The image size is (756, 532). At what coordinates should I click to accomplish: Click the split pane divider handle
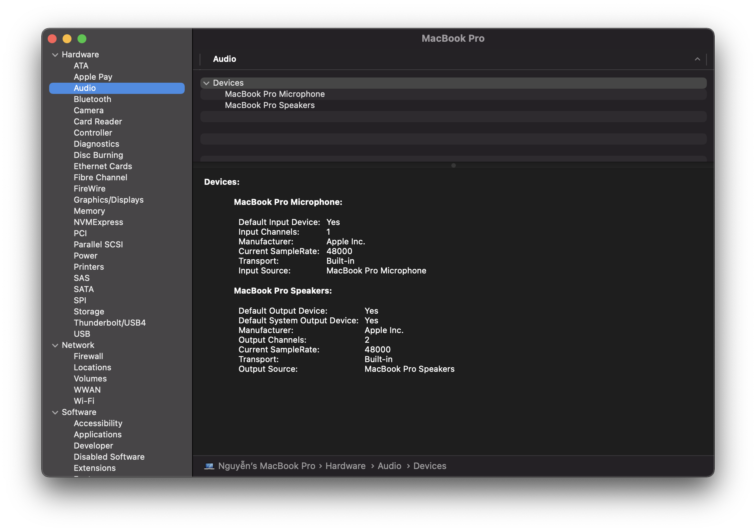tap(453, 165)
